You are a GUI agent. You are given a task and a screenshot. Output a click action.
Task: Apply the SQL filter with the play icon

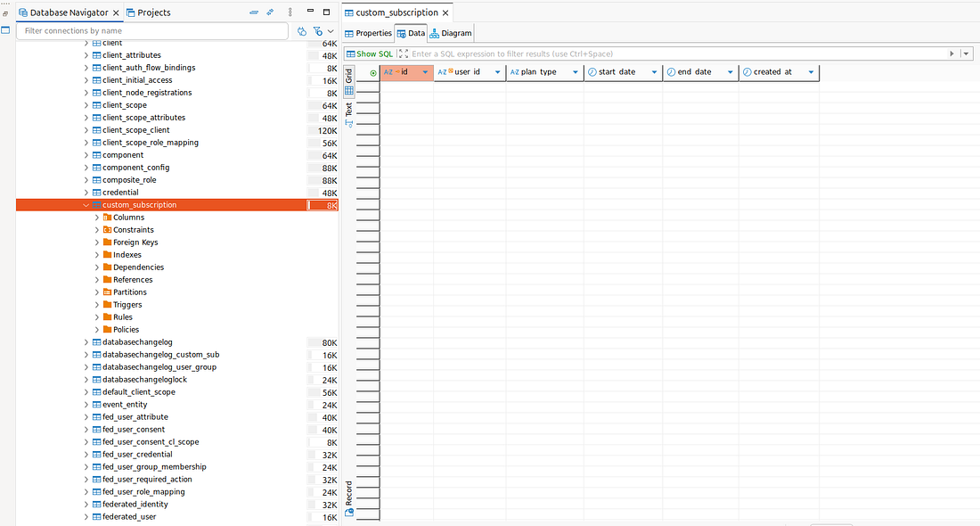coord(951,53)
